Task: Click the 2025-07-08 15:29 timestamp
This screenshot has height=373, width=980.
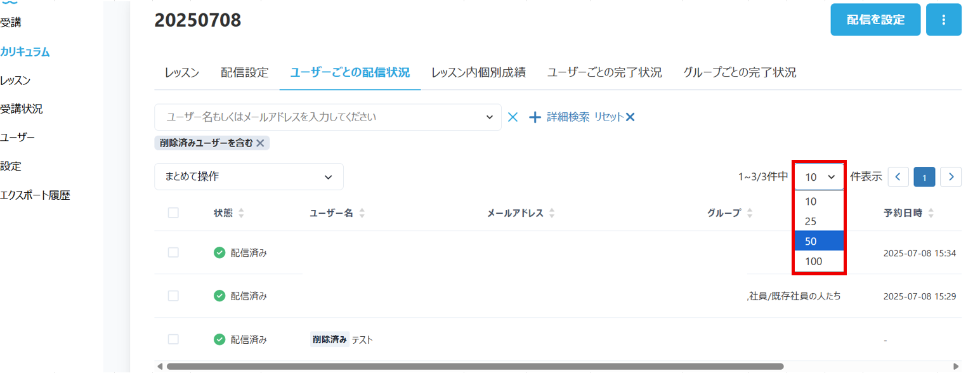Action: coord(919,296)
